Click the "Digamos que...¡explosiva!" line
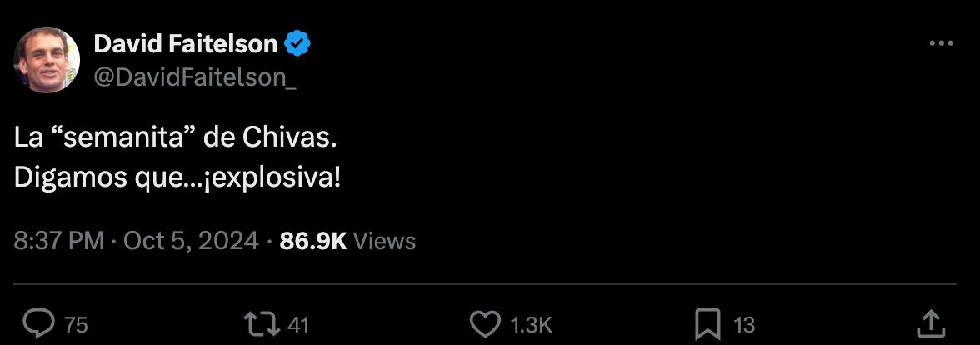Viewport: 980px width, 345px height. [177, 177]
